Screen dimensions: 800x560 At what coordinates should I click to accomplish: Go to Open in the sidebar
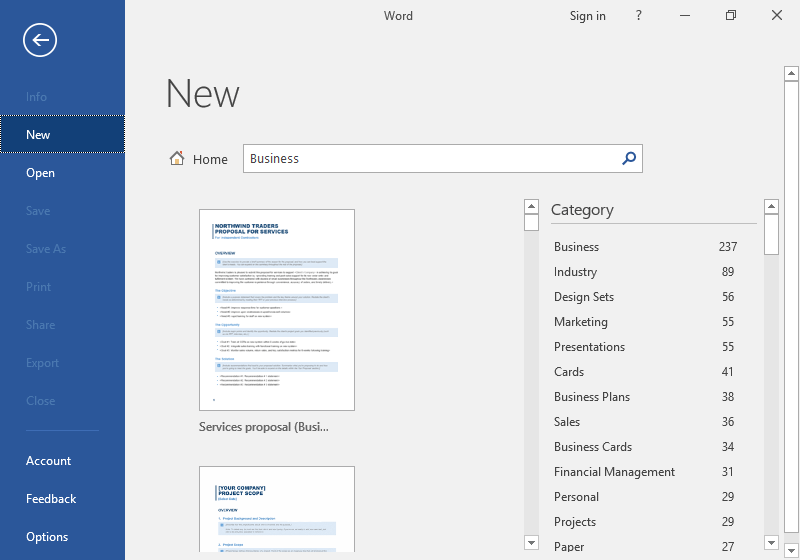pyautogui.click(x=62, y=172)
